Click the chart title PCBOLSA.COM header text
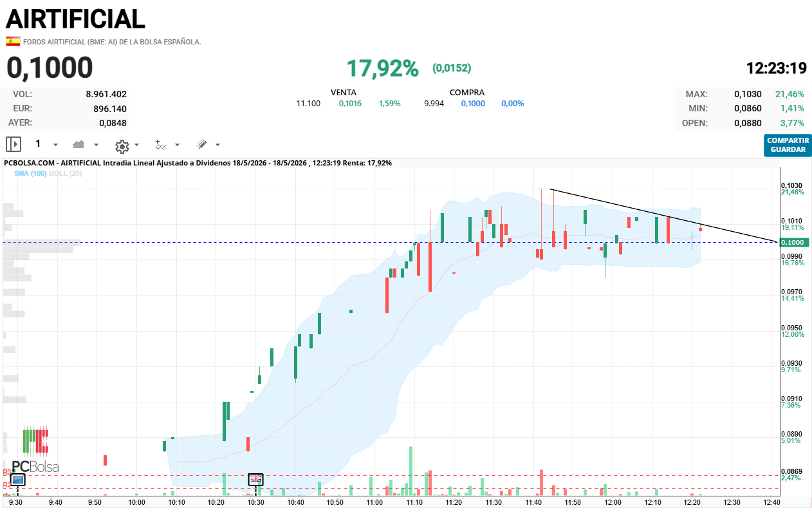Viewport: 812px width, 508px height. coord(198,163)
